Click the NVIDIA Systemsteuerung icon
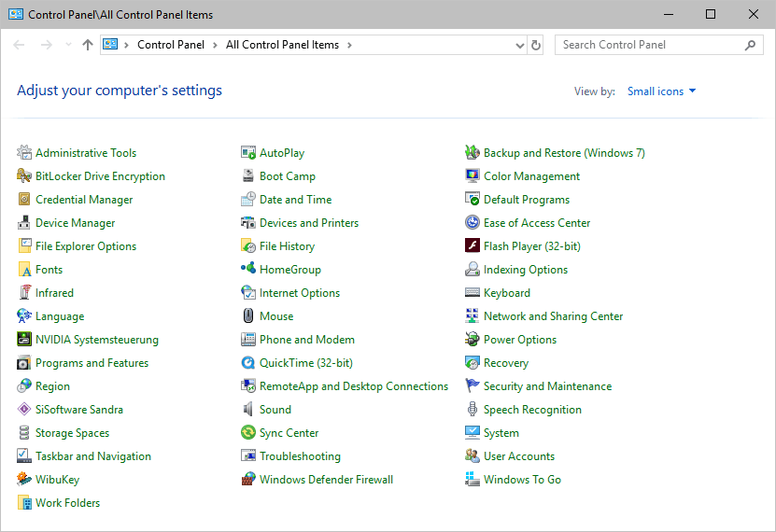Screen dimensions: 776x532 tap(24, 339)
